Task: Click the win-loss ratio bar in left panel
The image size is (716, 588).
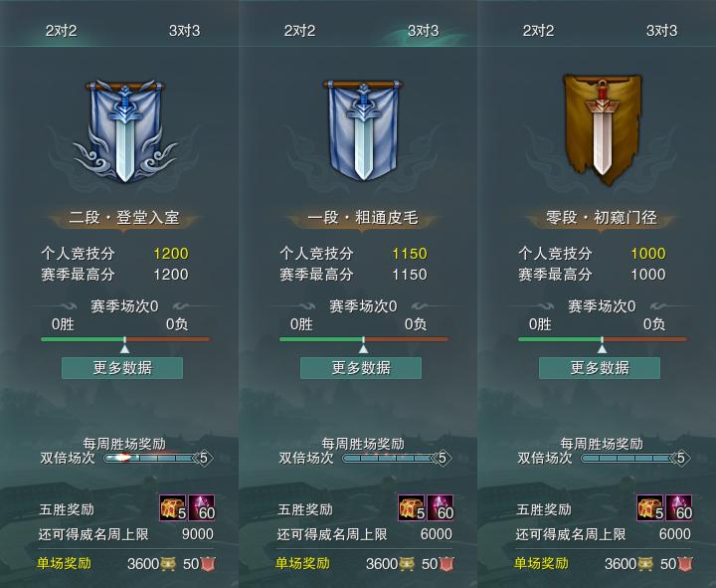Action: click(125, 339)
